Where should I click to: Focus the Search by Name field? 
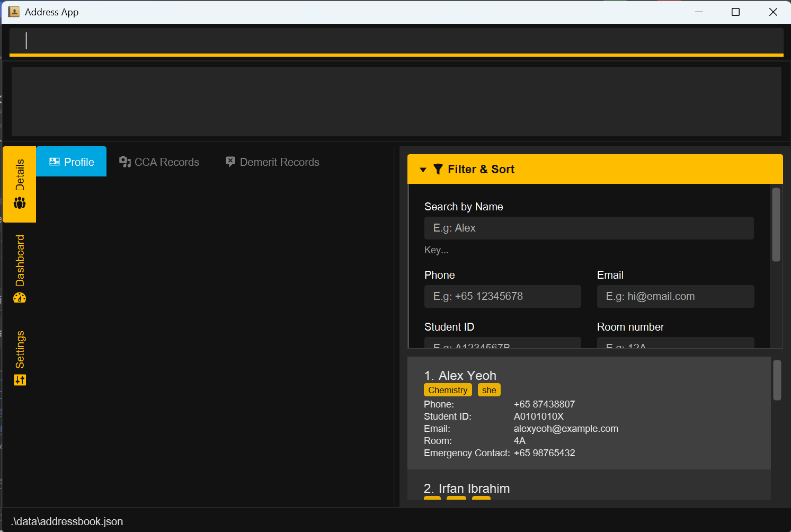click(589, 228)
